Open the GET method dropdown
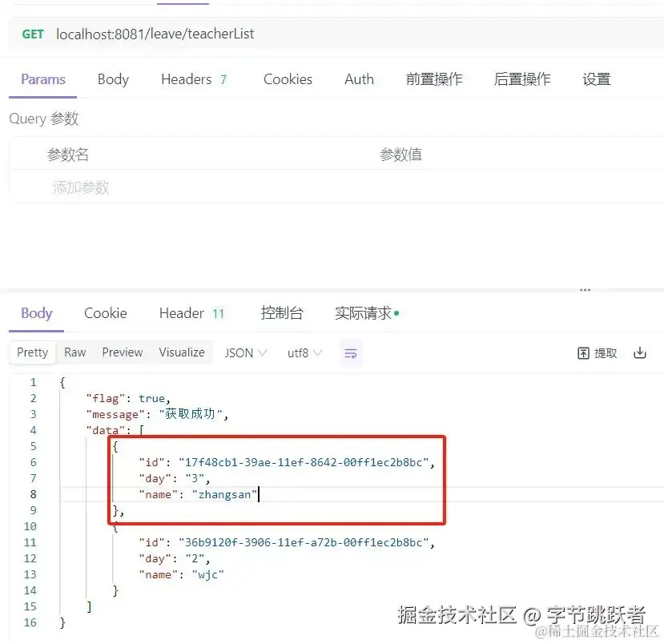Viewport: 664px width, 644px height. [x=32, y=34]
